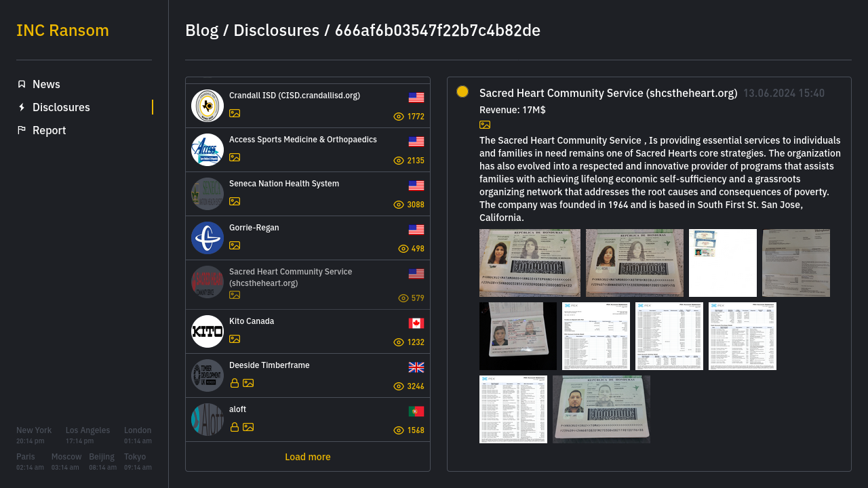Click the lock icon in Deeside Timberframe row

click(235, 383)
